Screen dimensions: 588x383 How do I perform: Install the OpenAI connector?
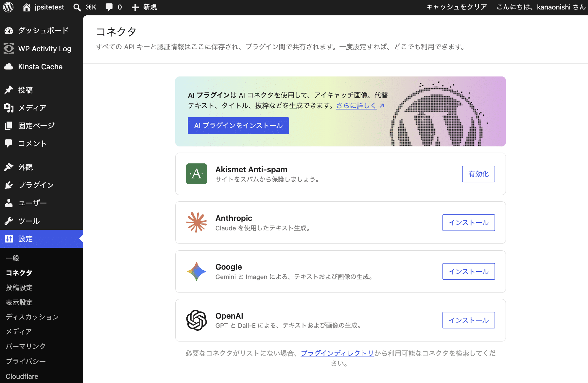point(469,320)
